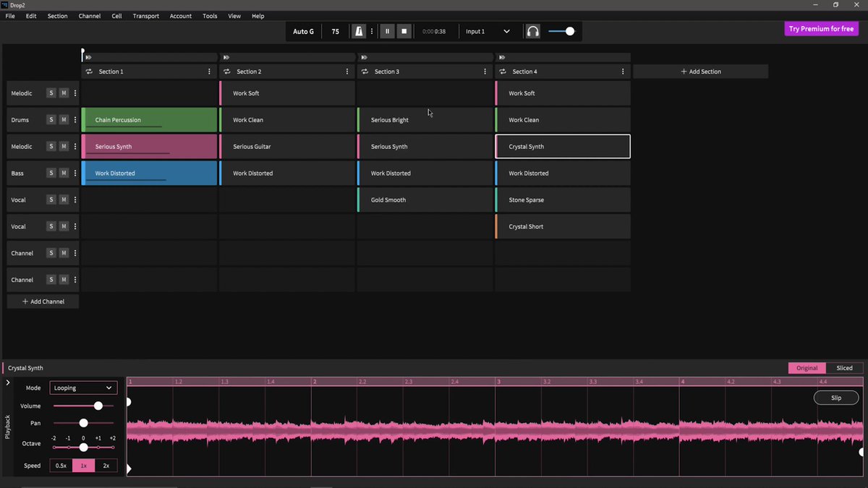The height and width of the screenshot is (488, 868).
Task: Click the Section 3 loop icon
Action: (365, 72)
